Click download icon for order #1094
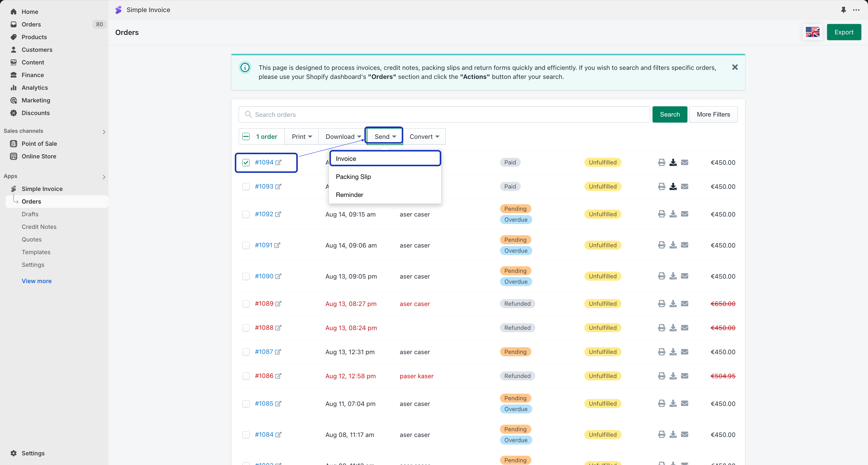868x465 pixels. pos(673,162)
